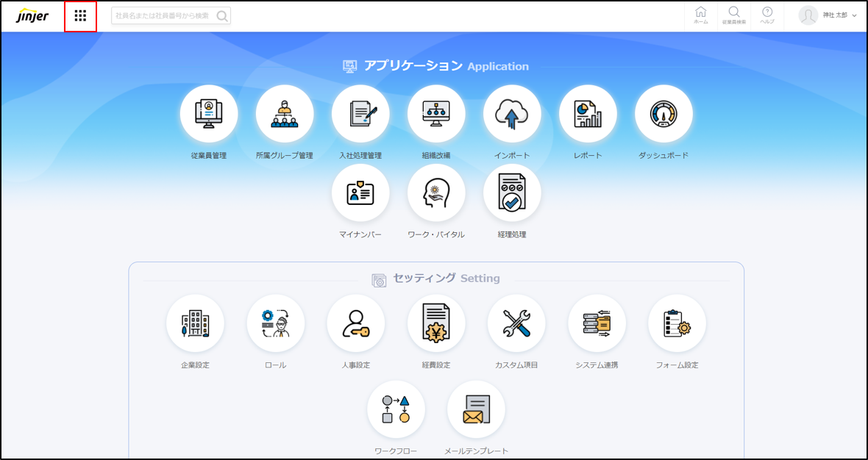Click the セッティング Setting heading
868x460 pixels.
(x=447, y=278)
